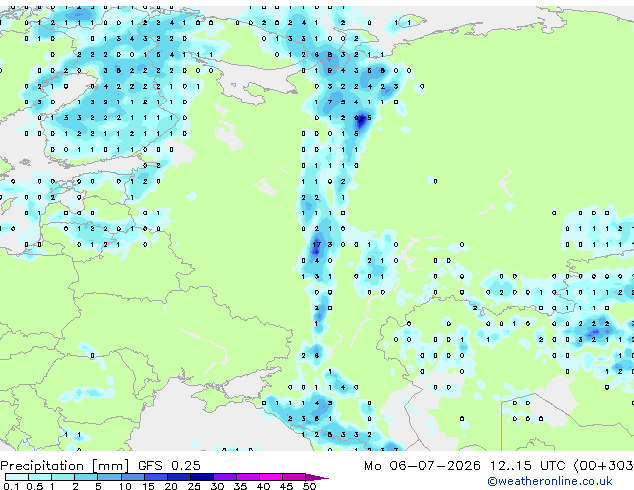634x490 pixels.
Task: Click the 'Mo 06-07-2026' date text
Action: [x=422, y=465]
